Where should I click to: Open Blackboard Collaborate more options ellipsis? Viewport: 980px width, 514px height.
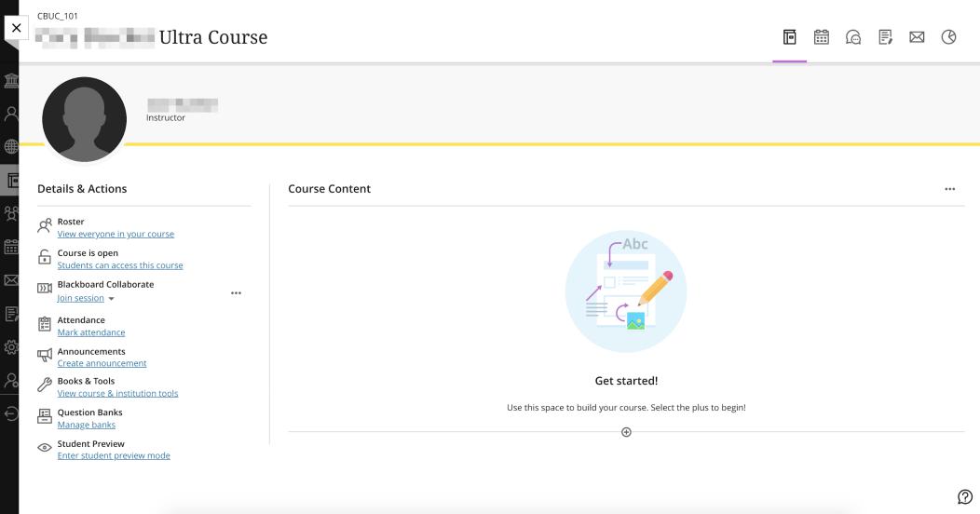coord(236,293)
